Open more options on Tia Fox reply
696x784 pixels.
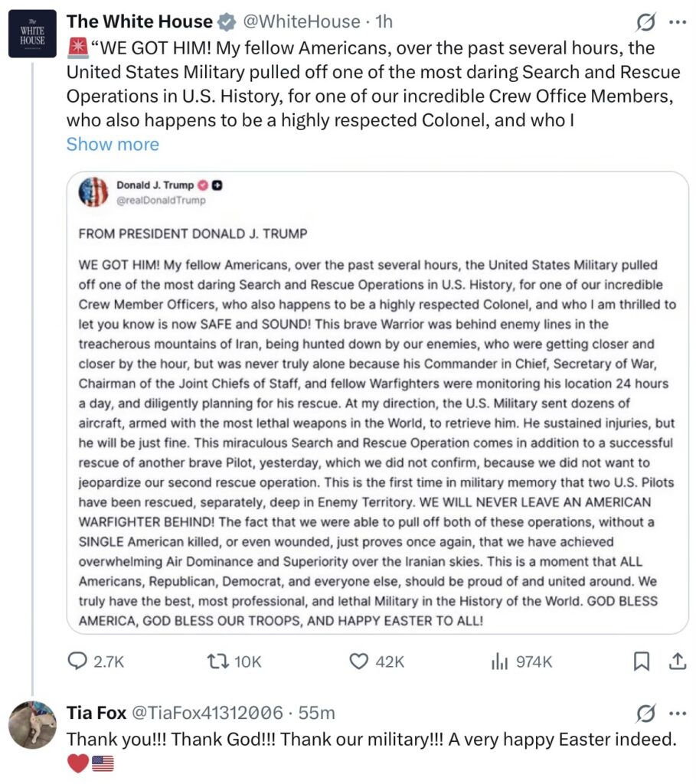(678, 714)
